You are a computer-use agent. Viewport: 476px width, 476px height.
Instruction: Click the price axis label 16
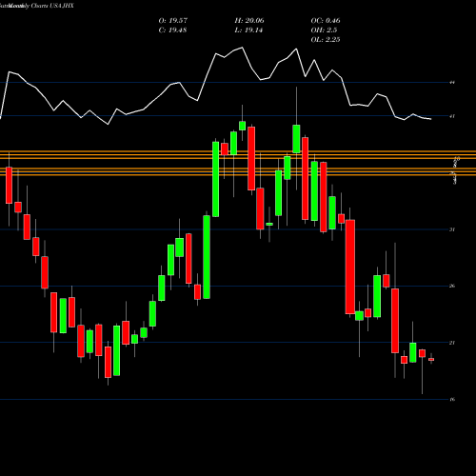pyautogui.click(x=452, y=399)
